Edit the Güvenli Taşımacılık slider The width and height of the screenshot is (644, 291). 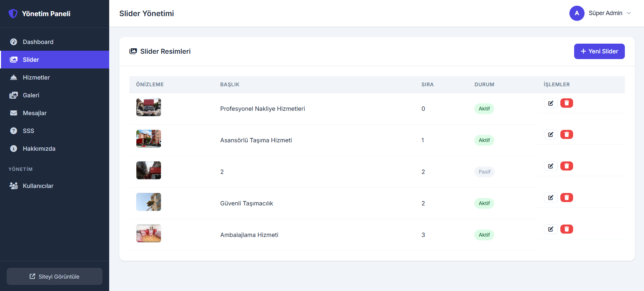[x=551, y=198]
